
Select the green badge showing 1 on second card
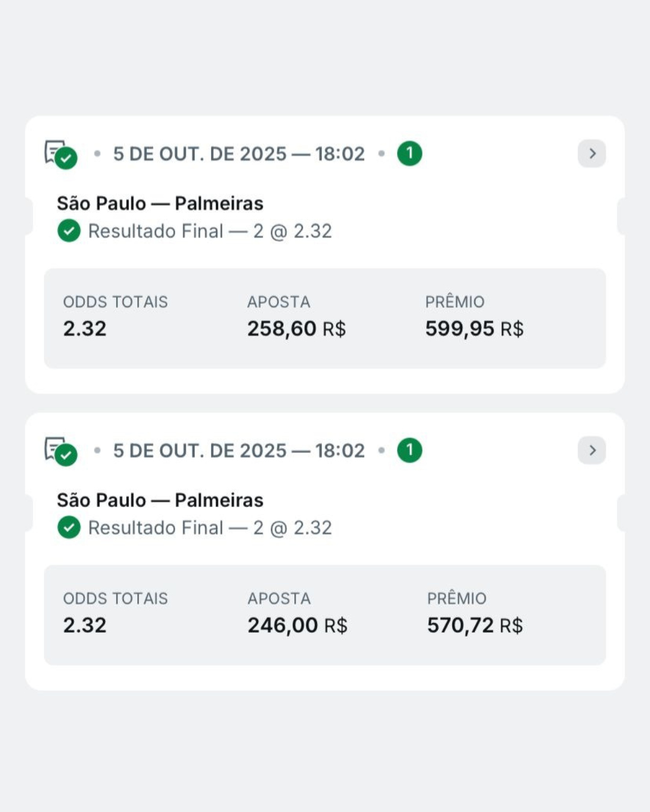pos(410,450)
